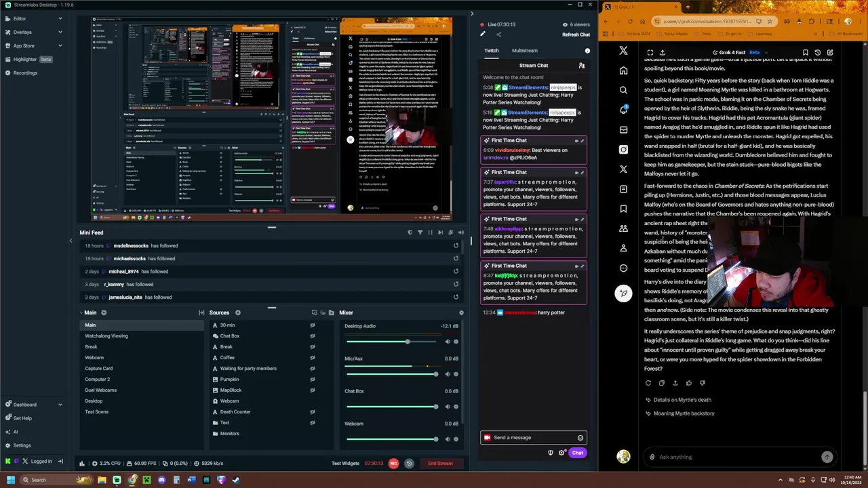Replay the madelinessocks follow alert
The height and width of the screenshot is (488, 868).
456,246
